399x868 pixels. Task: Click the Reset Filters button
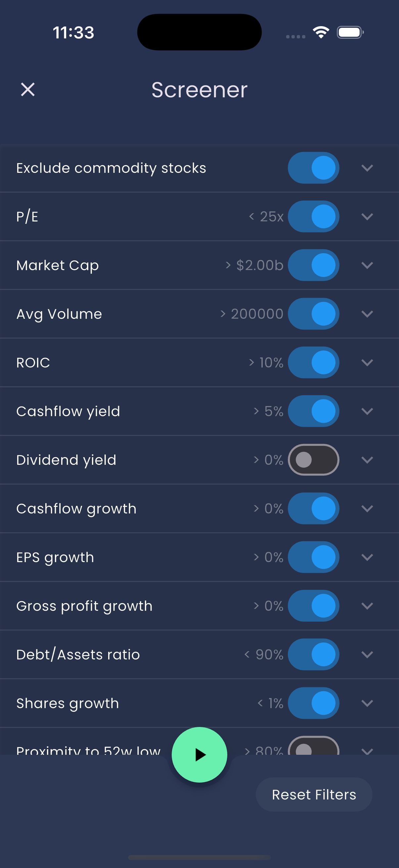[314, 795]
